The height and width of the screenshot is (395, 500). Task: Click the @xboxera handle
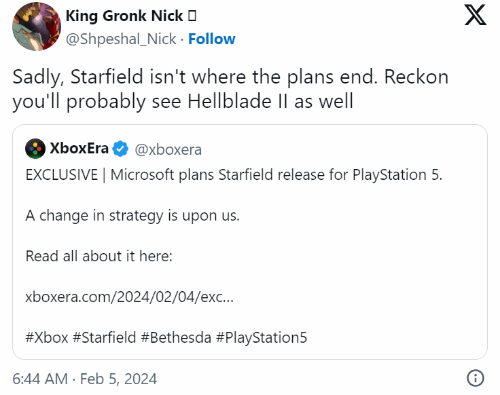pos(168,150)
